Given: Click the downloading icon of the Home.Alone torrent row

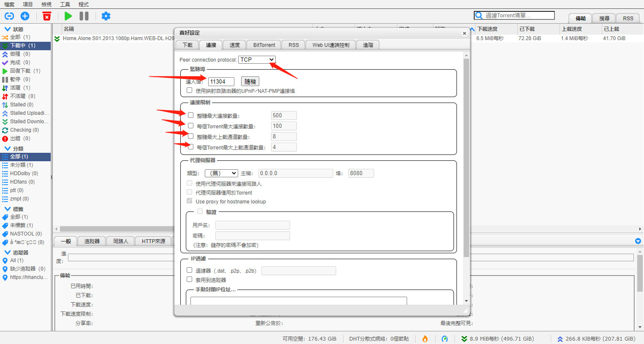Looking at the screenshot, I should [x=57, y=38].
